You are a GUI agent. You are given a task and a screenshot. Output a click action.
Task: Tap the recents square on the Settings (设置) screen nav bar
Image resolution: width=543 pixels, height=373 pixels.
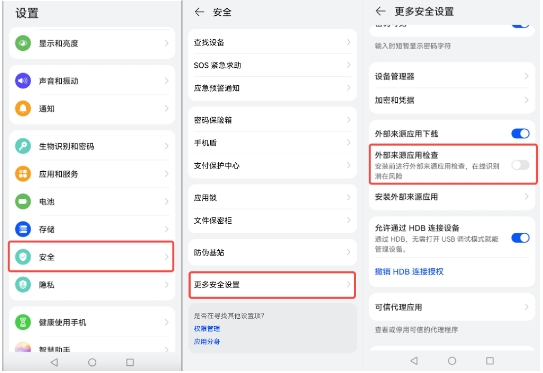click(x=130, y=362)
